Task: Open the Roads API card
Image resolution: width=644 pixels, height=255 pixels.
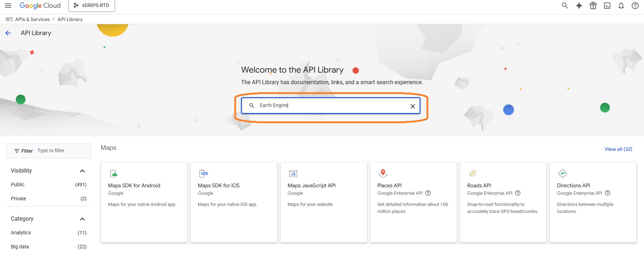Action: pyautogui.click(x=503, y=202)
